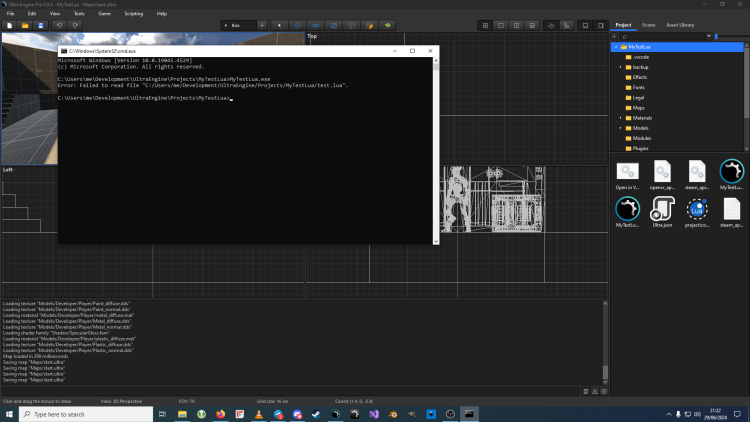750x422 pixels.
Task: Expand the backup folder
Action: [x=620, y=67]
